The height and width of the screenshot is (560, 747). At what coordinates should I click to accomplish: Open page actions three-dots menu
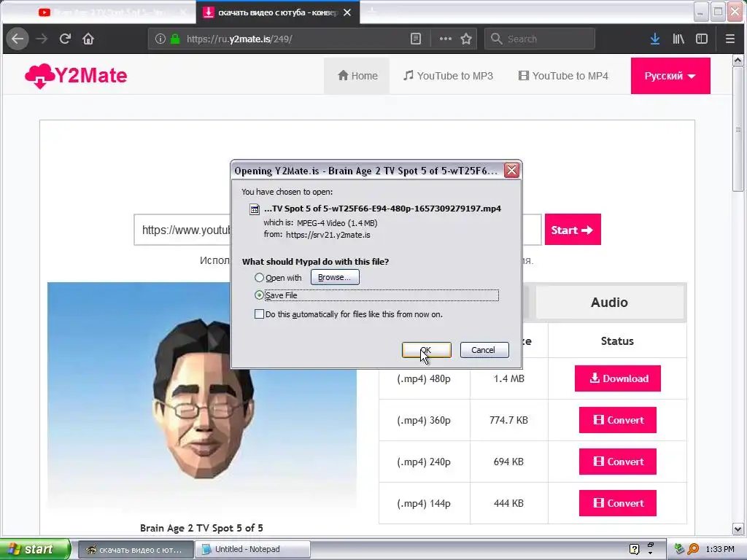446,39
